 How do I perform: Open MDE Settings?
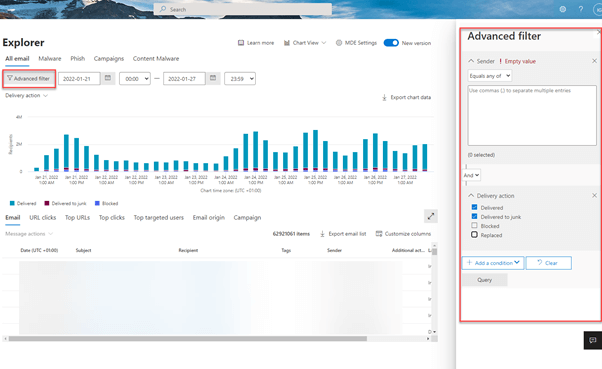[x=356, y=43]
